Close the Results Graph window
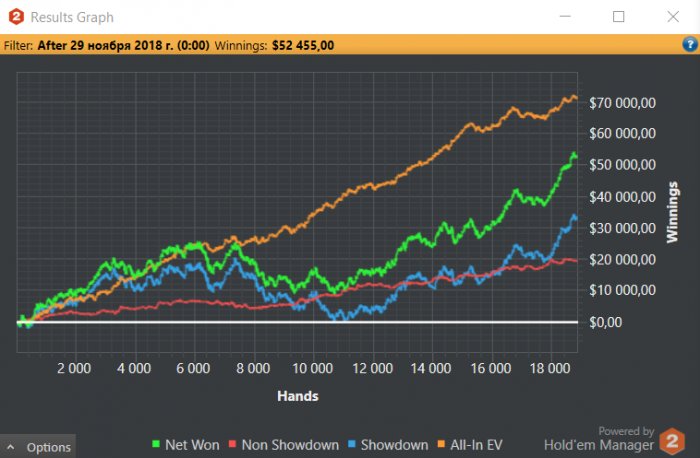Image resolution: width=700 pixels, height=458 pixels. [x=673, y=17]
